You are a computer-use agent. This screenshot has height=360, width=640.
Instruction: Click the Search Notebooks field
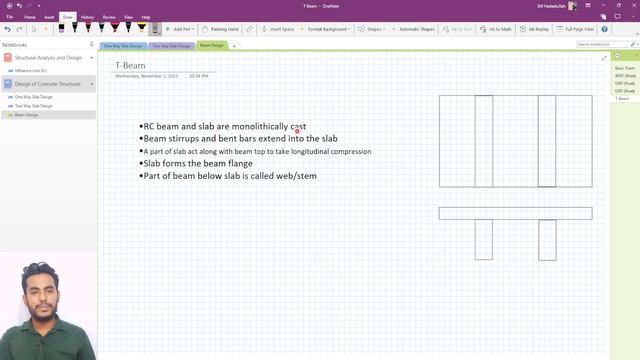click(602, 44)
